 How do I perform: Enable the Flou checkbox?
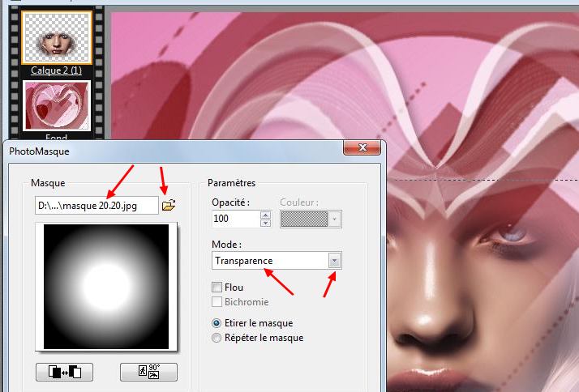click(x=217, y=287)
